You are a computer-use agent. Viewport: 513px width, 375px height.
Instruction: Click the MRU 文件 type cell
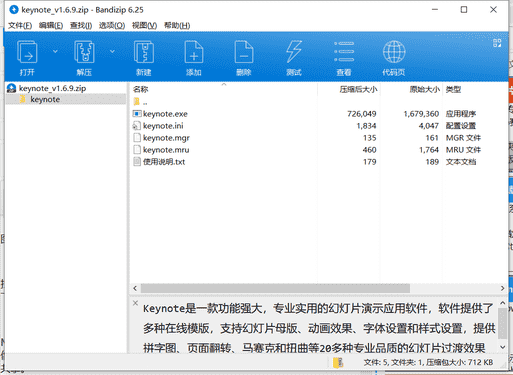[463, 150]
